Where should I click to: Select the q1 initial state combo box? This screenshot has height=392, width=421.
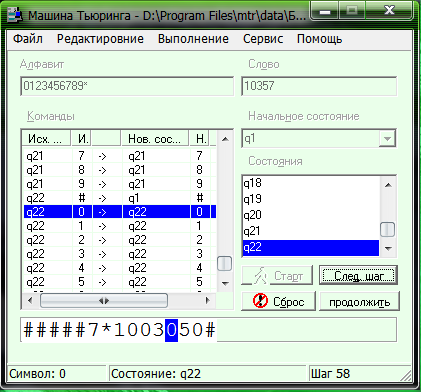coord(319,138)
